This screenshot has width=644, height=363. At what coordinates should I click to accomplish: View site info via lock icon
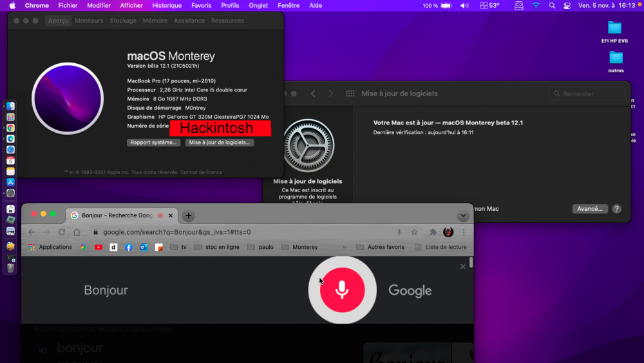click(96, 232)
